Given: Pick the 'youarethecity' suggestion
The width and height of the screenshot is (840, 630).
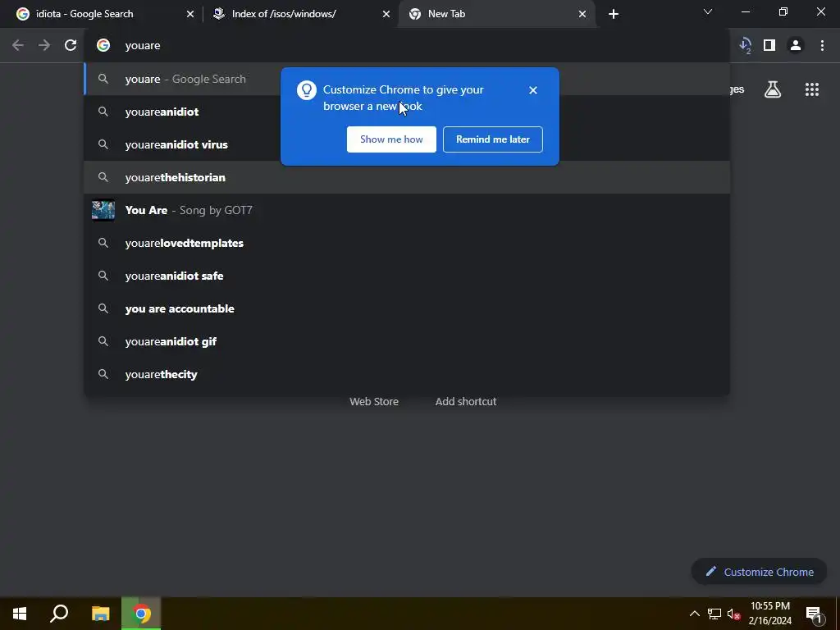Looking at the screenshot, I should click(x=407, y=374).
